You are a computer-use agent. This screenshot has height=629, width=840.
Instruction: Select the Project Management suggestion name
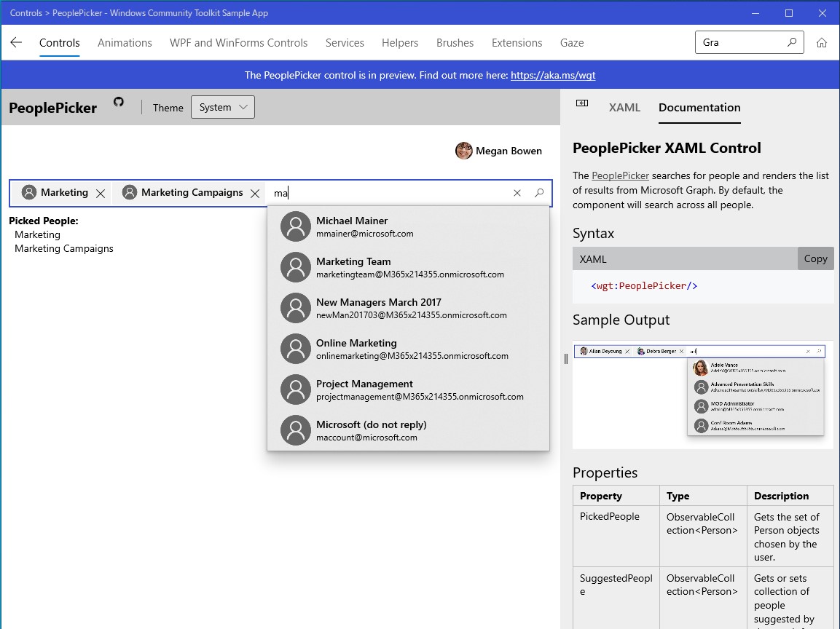(364, 384)
